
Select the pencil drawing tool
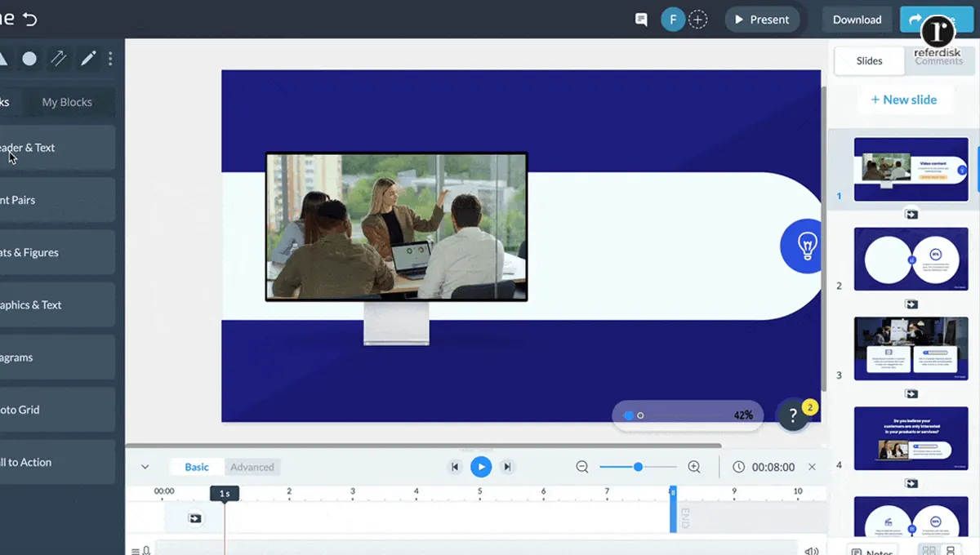[88, 58]
